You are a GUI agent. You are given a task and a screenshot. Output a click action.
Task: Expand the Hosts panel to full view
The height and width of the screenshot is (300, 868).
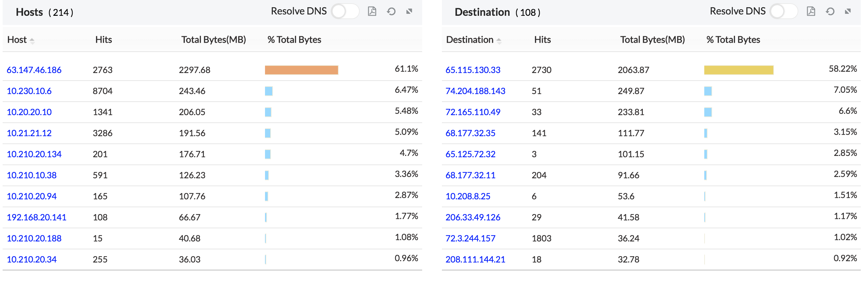point(409,12)
